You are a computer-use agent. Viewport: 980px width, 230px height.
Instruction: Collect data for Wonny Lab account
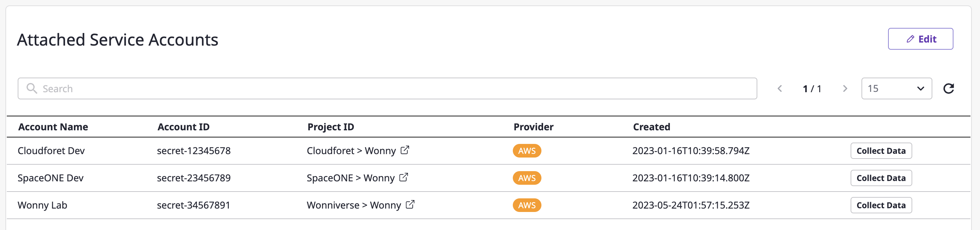[x=881, y=205]
